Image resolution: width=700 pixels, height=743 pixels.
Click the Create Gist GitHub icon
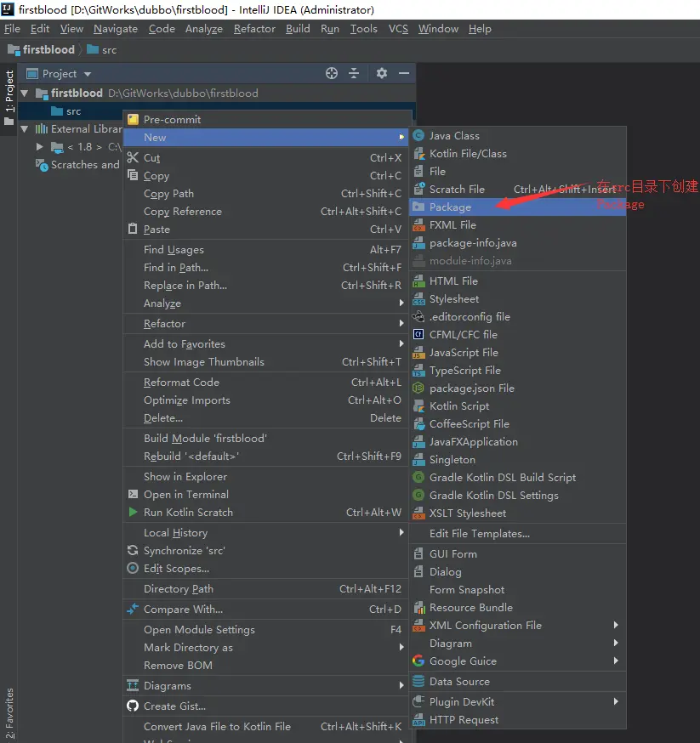coord(134,706)
